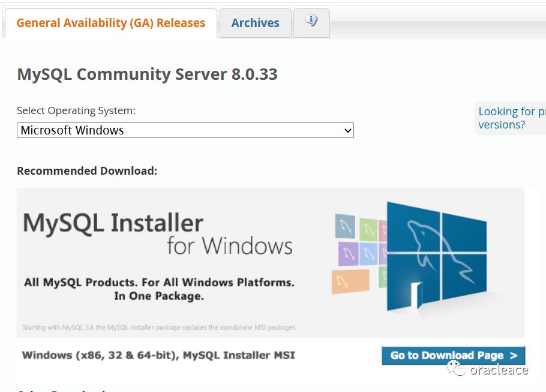
Task: Click the light blue dolphin tile
Action: point(369,253)
